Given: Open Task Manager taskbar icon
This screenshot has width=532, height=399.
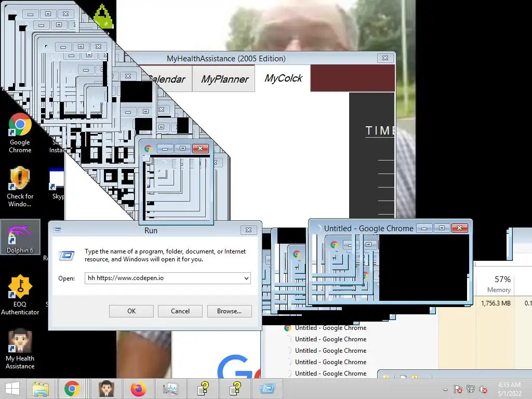Looking at the screenshot, I should click(170, 389).
